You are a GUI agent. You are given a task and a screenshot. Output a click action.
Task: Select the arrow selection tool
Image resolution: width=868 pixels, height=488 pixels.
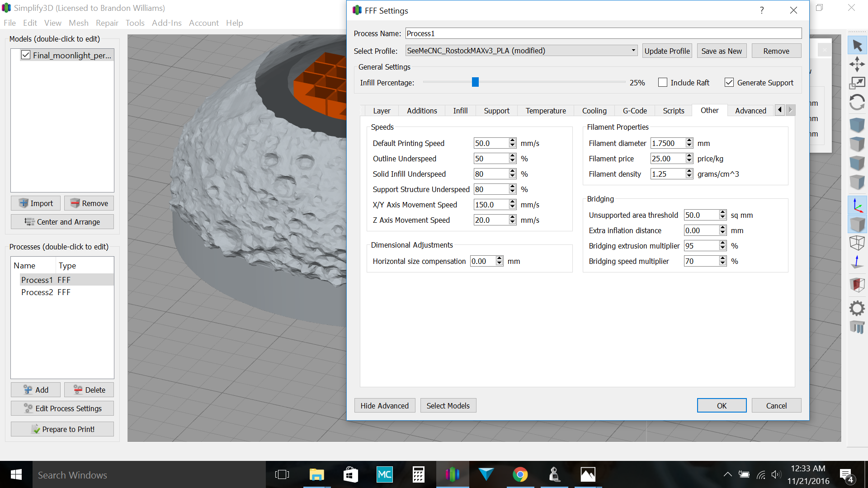857,46
